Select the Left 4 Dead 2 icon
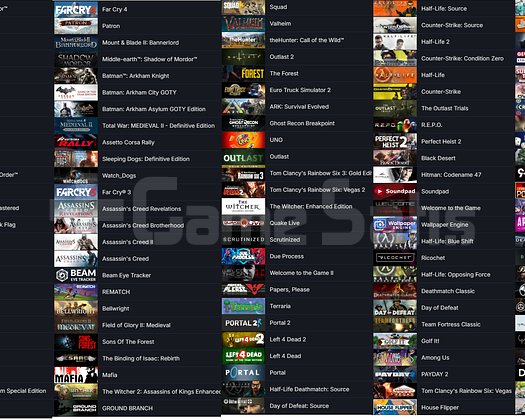Screen dimensions: 525x420 [x=243, y=339]
